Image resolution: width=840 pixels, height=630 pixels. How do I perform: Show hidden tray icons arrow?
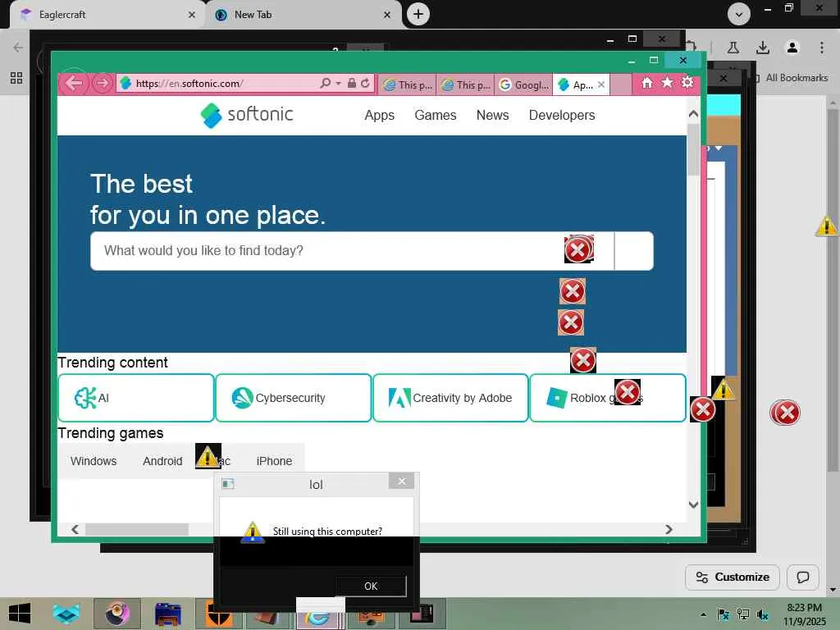(x=703, y=614)
